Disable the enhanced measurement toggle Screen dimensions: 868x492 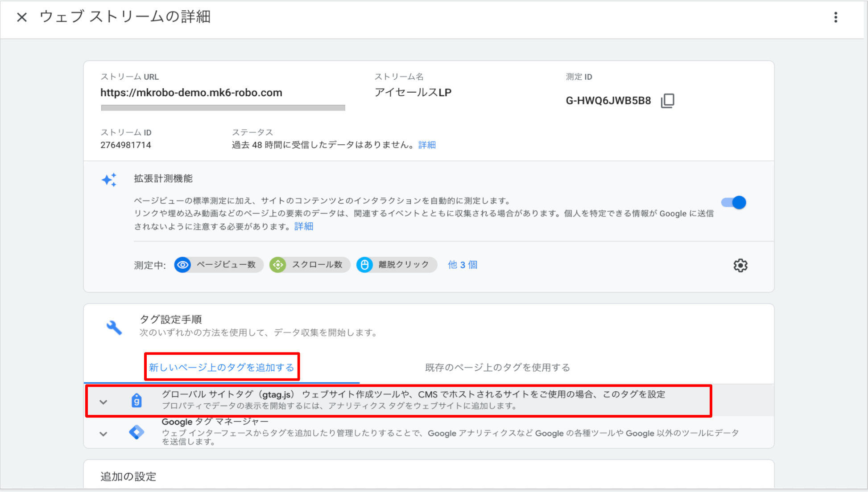pyautogui.click(x=734, y=203)
